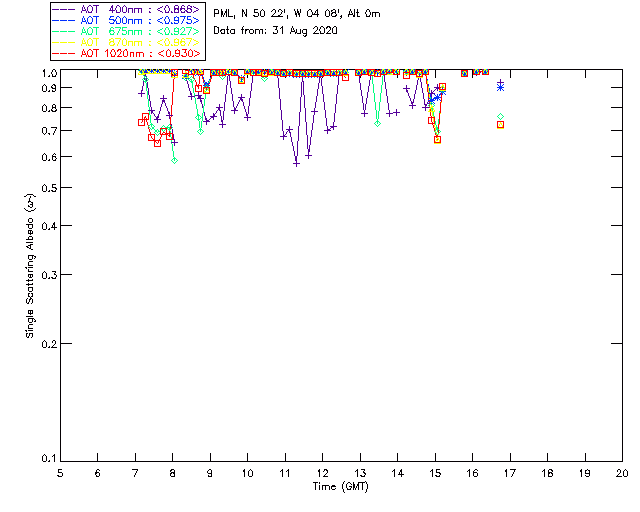Click the AOT 500nm legend entry
This screenshot has height=512, width=640.
coord(126,20)
